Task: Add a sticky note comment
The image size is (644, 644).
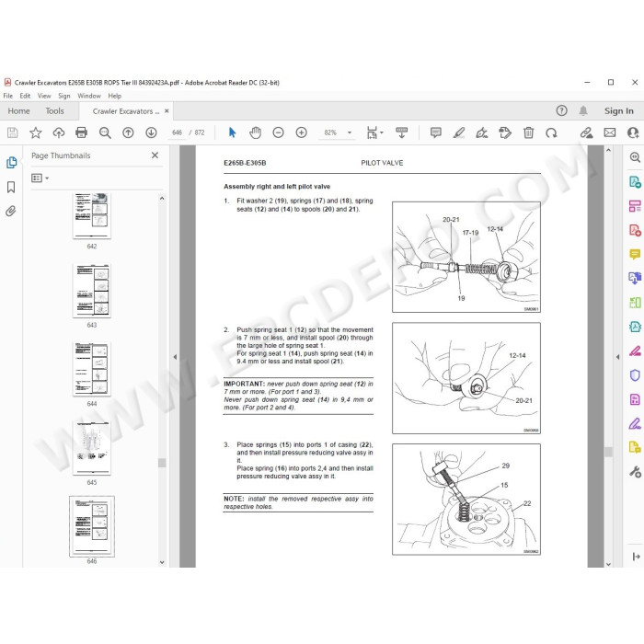Action: 436,132
